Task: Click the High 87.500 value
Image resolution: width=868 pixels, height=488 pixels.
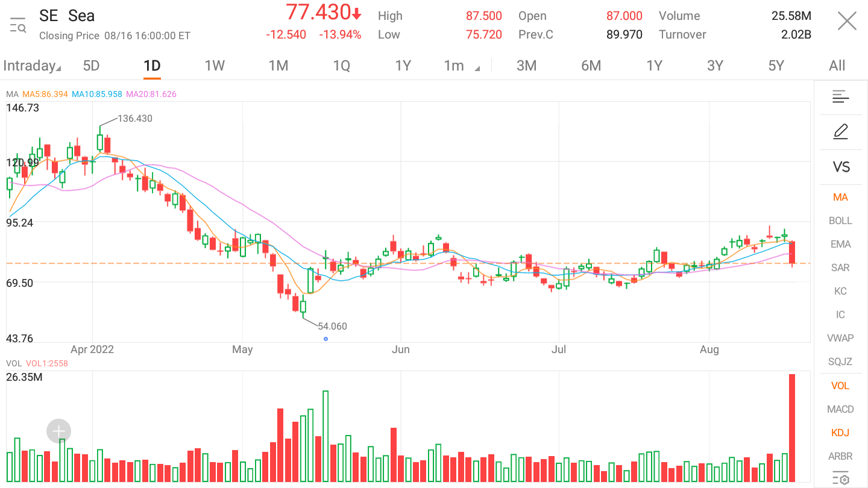Action: (484, 16)
